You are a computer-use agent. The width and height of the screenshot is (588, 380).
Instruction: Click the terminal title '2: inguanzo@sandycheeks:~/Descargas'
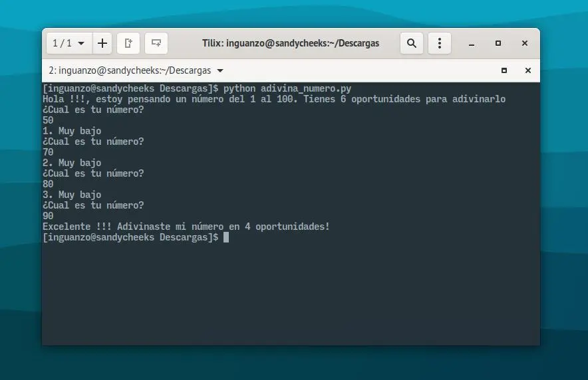click(x=130, y=70)
